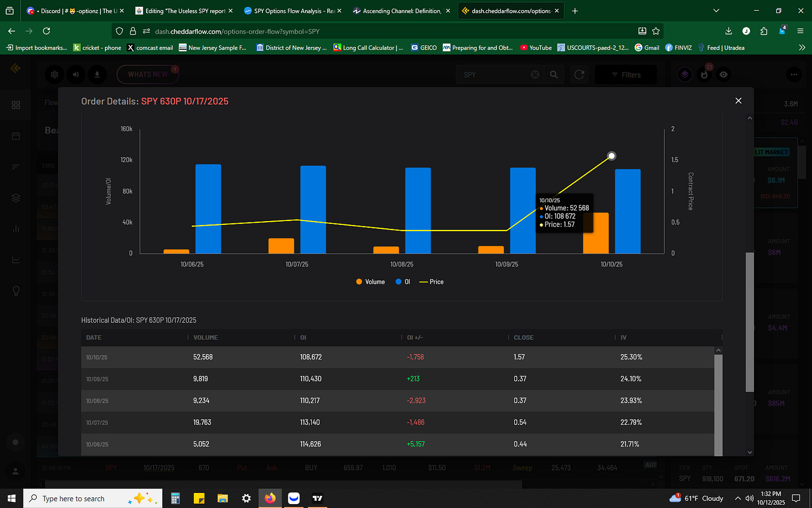Open File Explorer from taskbar
This screenshot has width=812, height=508.
223,498
